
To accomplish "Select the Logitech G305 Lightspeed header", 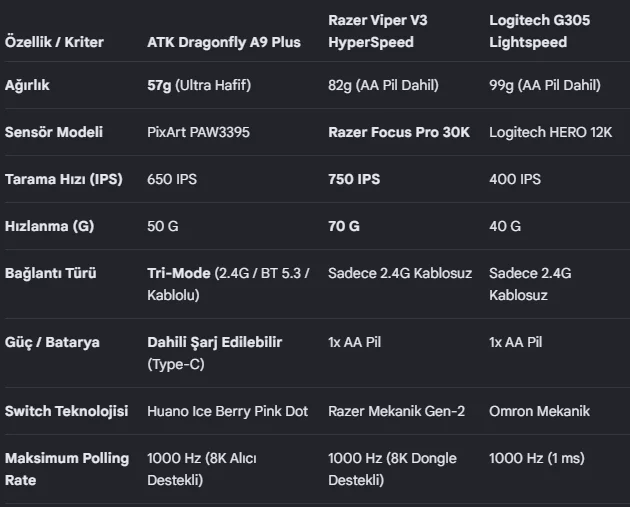I will [x=540, y=31].
